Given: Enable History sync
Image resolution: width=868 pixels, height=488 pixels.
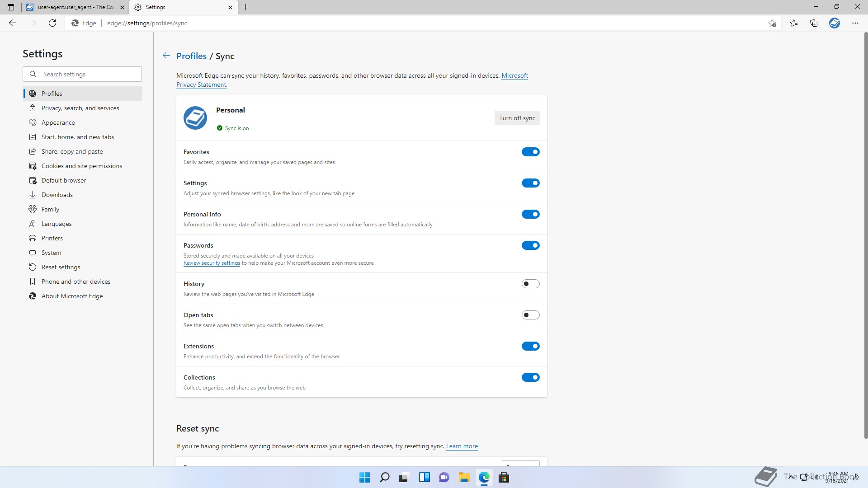Looking at the screenshot, I should click(x=531, y=284).
